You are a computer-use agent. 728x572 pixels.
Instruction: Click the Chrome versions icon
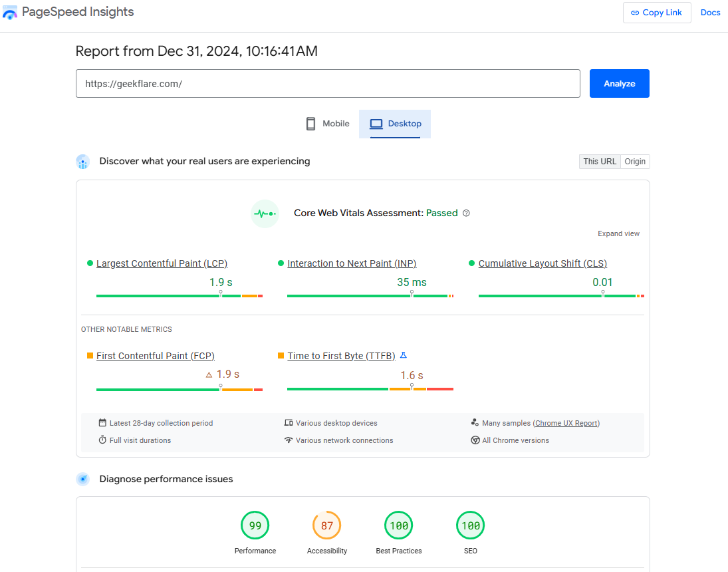[475, 440]
